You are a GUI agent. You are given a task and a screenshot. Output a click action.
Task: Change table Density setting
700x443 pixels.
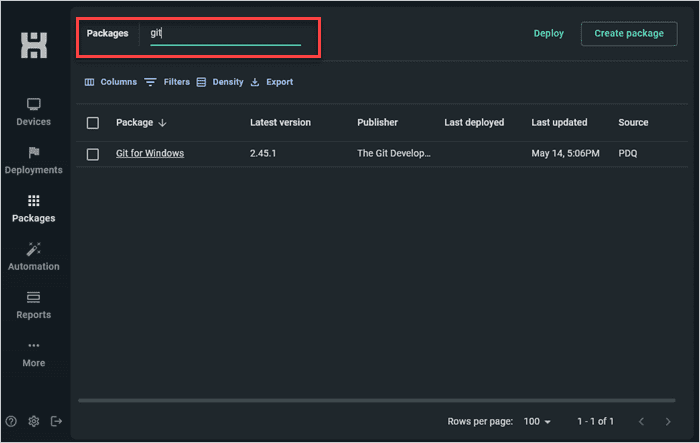point(220,82)
